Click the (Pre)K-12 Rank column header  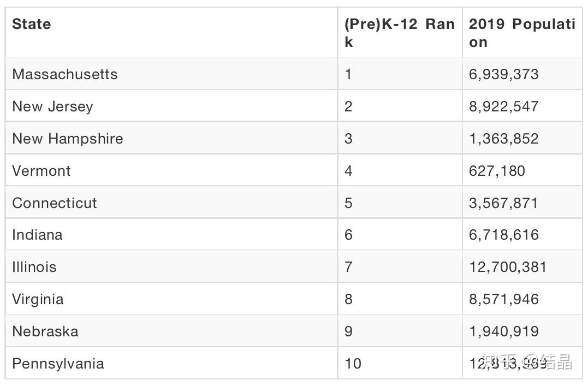[399, 33]
